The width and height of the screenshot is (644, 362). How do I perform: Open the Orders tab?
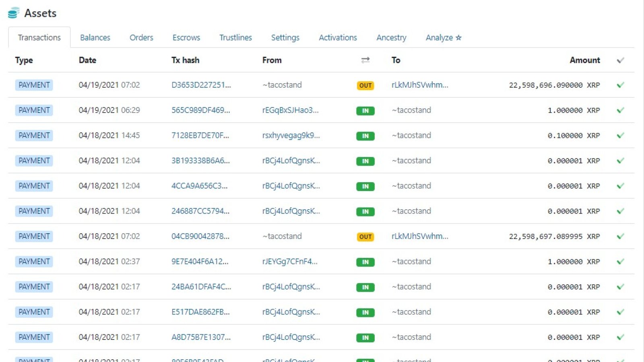point(141,37)
